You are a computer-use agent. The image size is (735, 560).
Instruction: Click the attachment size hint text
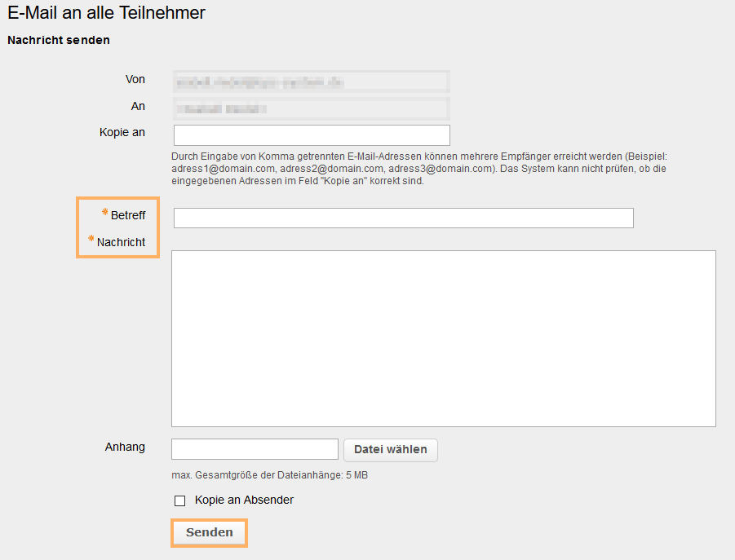pyautogui.click(x=268, y=474)
